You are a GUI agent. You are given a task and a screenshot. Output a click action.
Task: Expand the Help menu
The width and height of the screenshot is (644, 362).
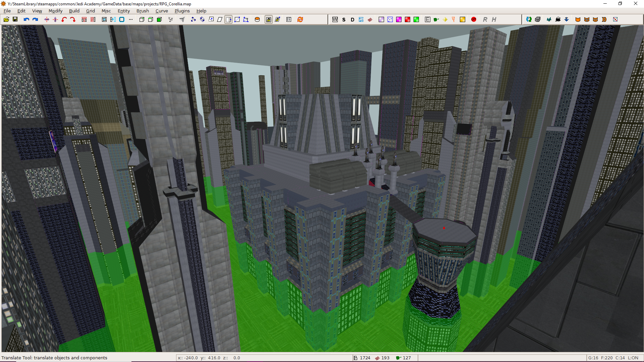[x=201, y=11]
